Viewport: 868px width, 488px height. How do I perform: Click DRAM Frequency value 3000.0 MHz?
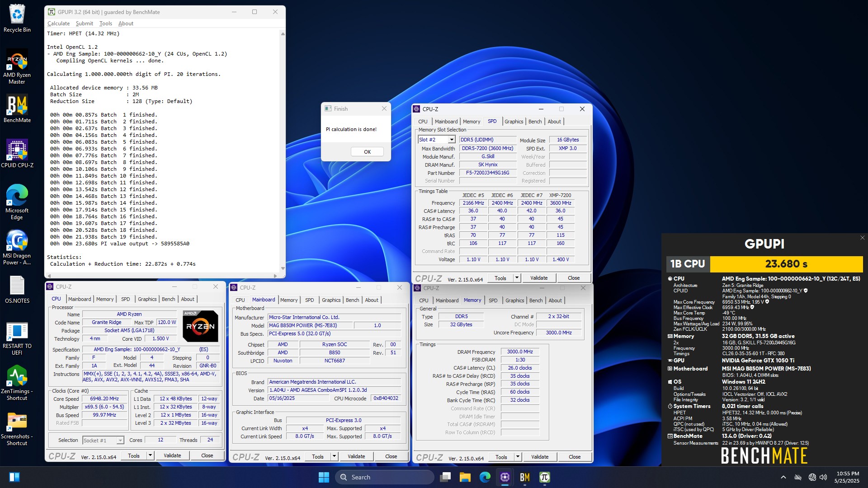[x=520, y=352]
